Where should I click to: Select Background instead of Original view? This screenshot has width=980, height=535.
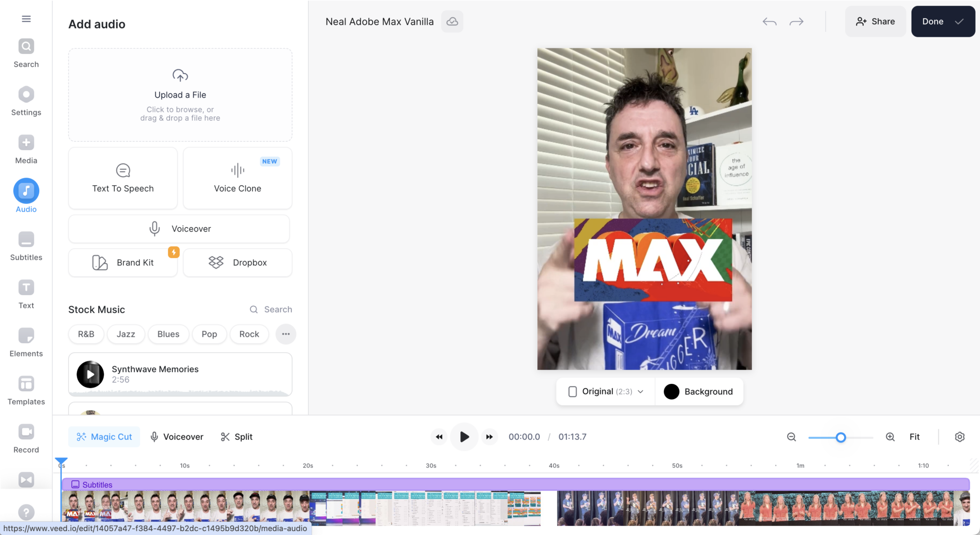pos(698,391)
